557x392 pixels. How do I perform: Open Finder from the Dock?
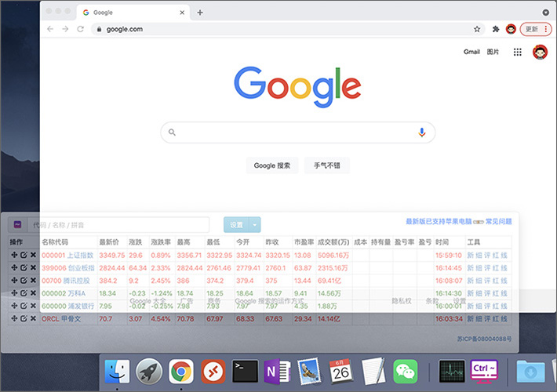117,372
